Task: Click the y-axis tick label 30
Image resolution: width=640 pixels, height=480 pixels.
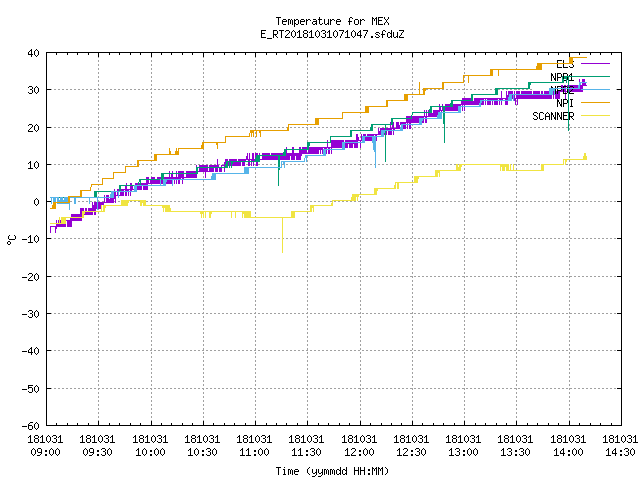Action: (x=33, y=90)
